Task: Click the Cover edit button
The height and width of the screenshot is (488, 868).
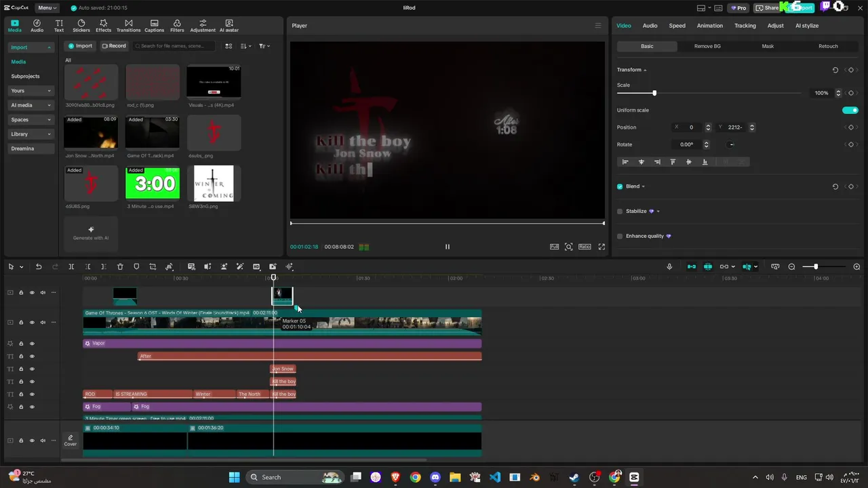Action: click(x=71, y=441)
